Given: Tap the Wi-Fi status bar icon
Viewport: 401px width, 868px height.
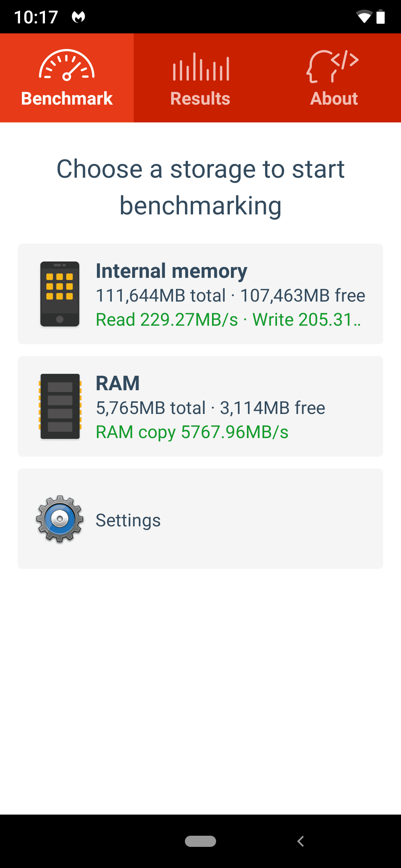Looking at the screenshot, I should (364, 17).
